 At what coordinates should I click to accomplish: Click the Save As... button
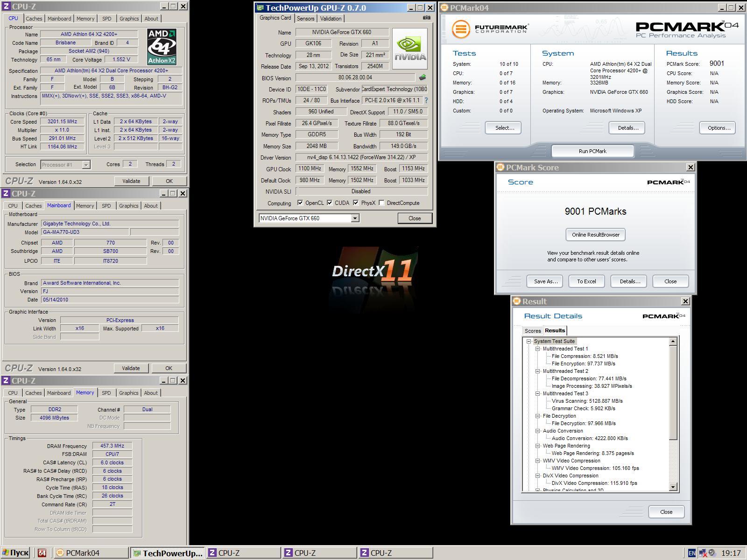click(x=545, y=281)
